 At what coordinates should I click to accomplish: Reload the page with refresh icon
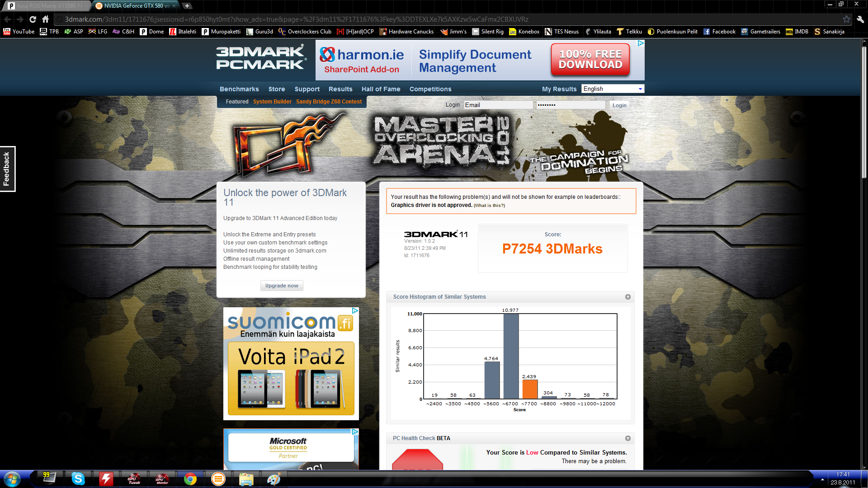click(x=33, y=19)
